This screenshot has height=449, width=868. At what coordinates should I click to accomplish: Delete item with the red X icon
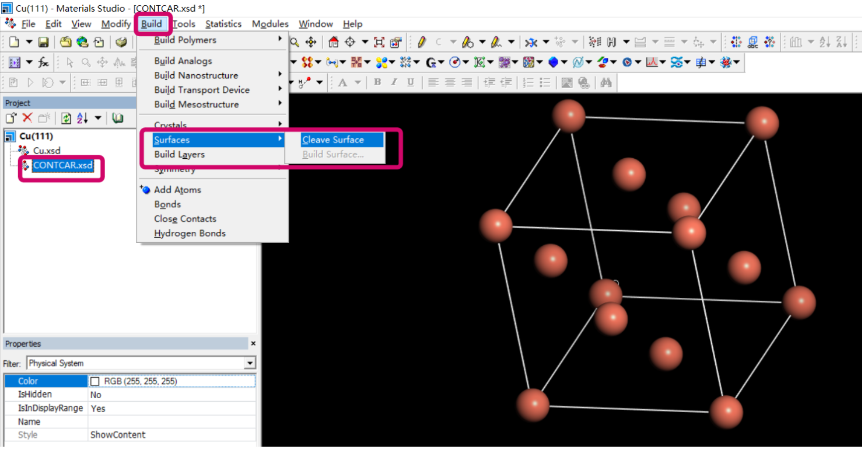pyautogui.click(x=27, y=119)
